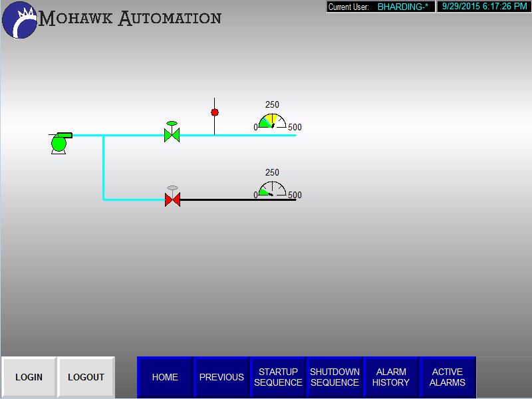Open the PREVIOUS screen
The image size is (532, 399).
pos(221,377)
